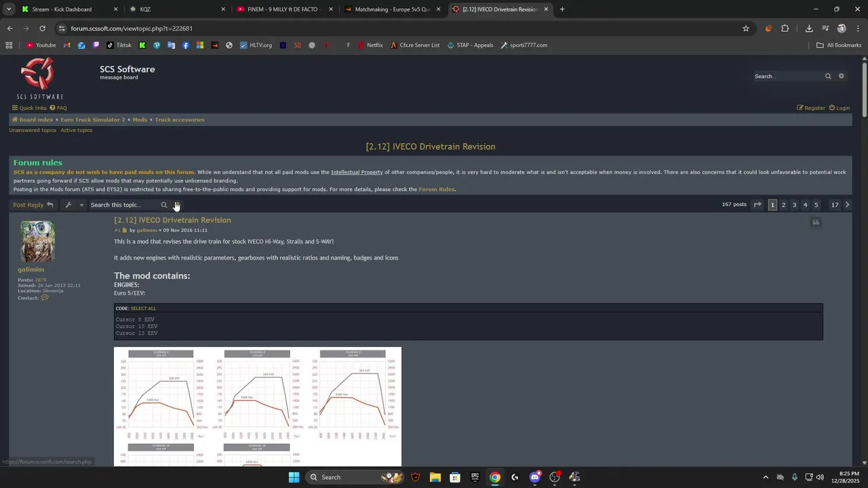Open the browser extensions puzzle icon
This screenshot has height=488, width=868.
click(x=785, y=28)
